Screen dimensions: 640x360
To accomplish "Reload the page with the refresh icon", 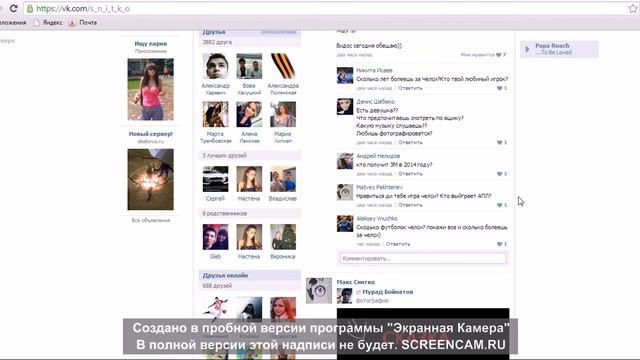I will pos(13,9).
